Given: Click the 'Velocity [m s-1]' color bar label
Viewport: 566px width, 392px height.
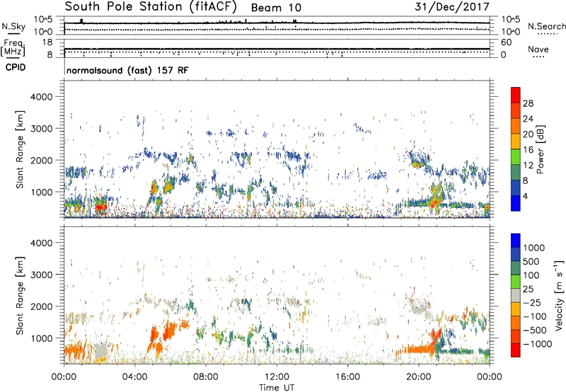Looking at the screenshot, I should tap(559, 295).
